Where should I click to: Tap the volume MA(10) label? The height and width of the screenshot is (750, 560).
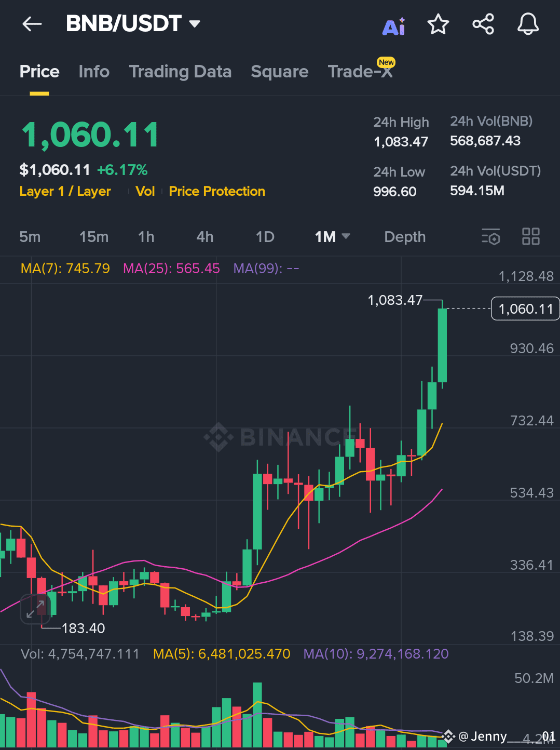click(376, 654)
